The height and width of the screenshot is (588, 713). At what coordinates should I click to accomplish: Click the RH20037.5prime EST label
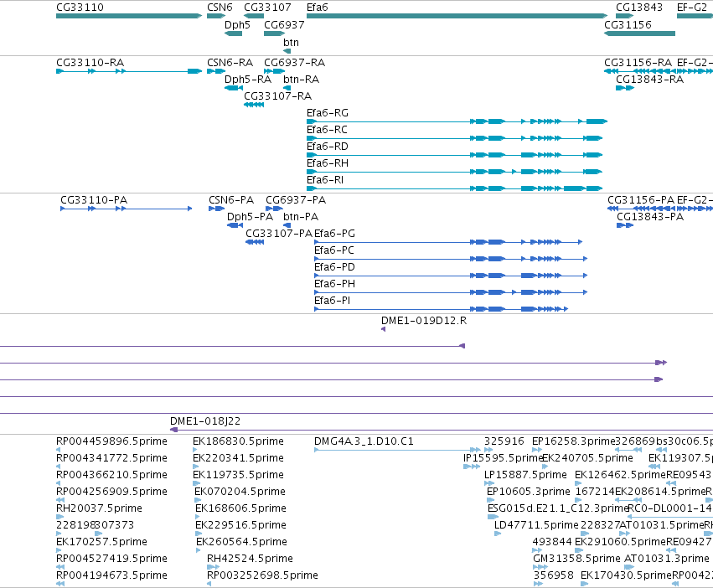click(x=99, y=508)
